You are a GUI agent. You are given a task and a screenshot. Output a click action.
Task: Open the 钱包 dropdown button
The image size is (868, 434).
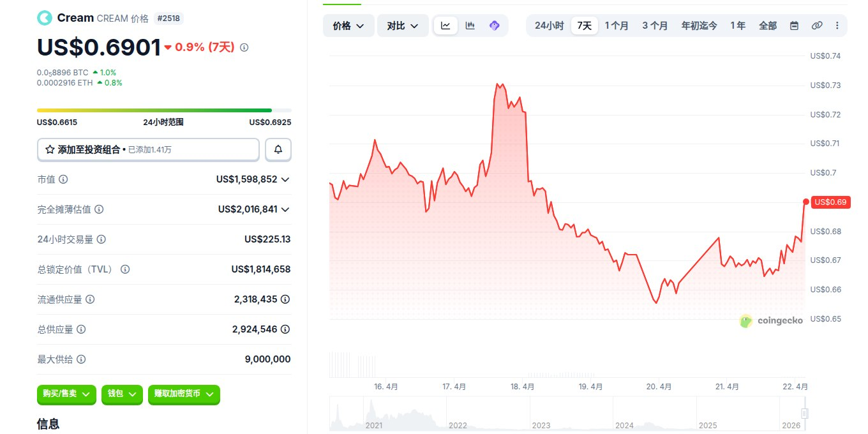[x=122, y=394]
